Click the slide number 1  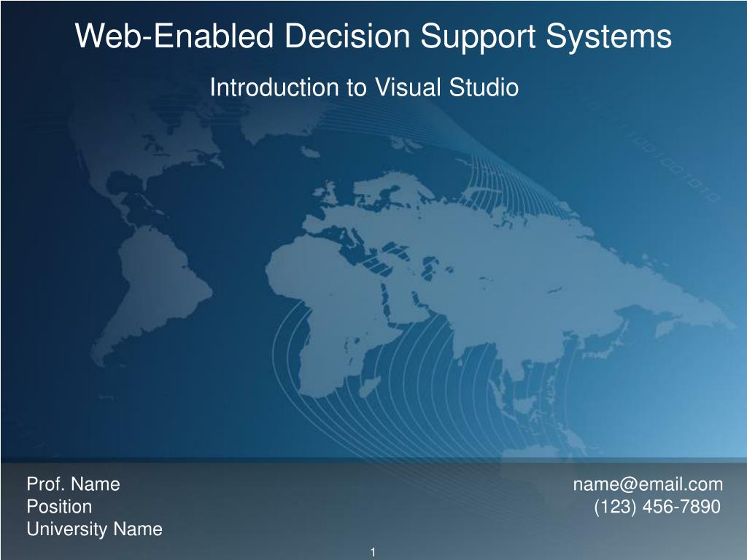click(x=373, y=553)
